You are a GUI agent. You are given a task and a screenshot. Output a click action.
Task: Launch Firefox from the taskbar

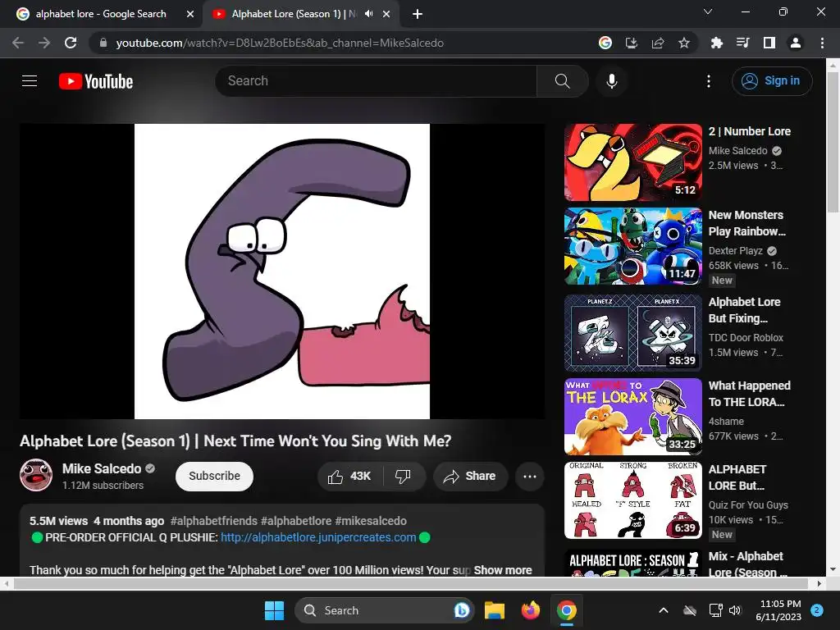[x=531, y=610]
